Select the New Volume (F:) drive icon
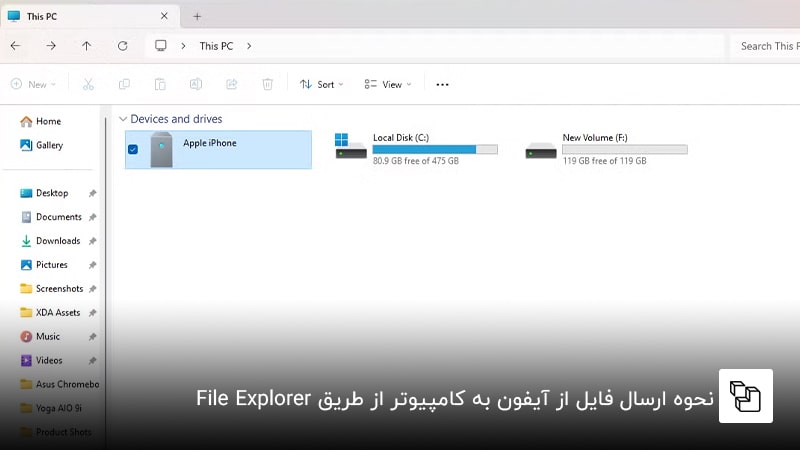The width and height of the screenshot is (800, 450). (541, 151)
